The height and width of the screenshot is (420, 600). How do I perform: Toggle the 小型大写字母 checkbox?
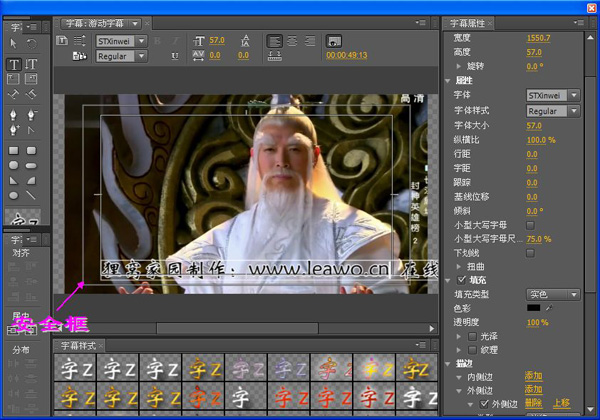coord(530,225)
